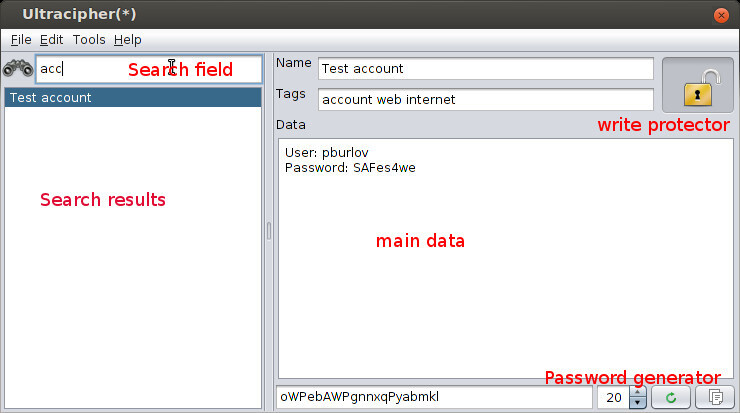Open the Tools menu
The height and width of the screenshot is (413, 740).
pyautogui.click(x=89, y=40)
